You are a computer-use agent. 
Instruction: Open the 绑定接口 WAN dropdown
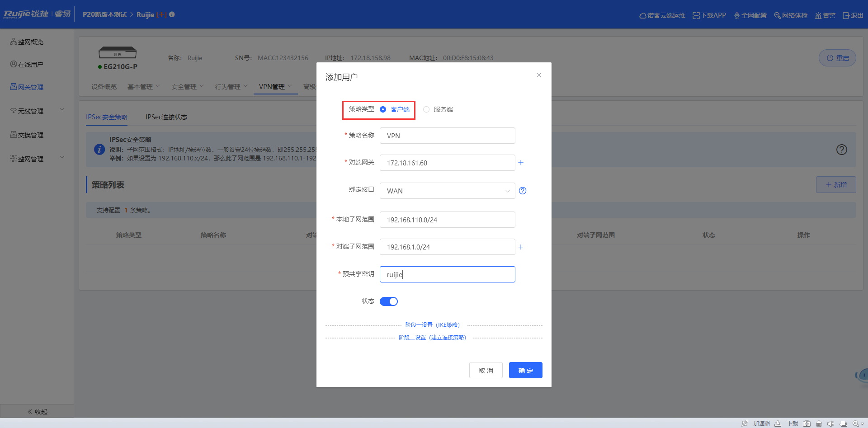click(x=447, y=191)
